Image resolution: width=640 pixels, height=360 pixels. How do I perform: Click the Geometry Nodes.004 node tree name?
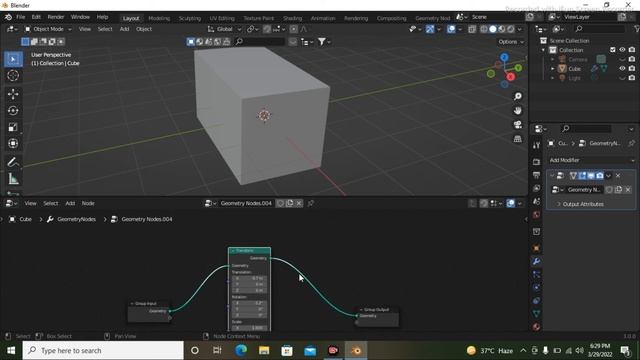[x=246, y=203]
